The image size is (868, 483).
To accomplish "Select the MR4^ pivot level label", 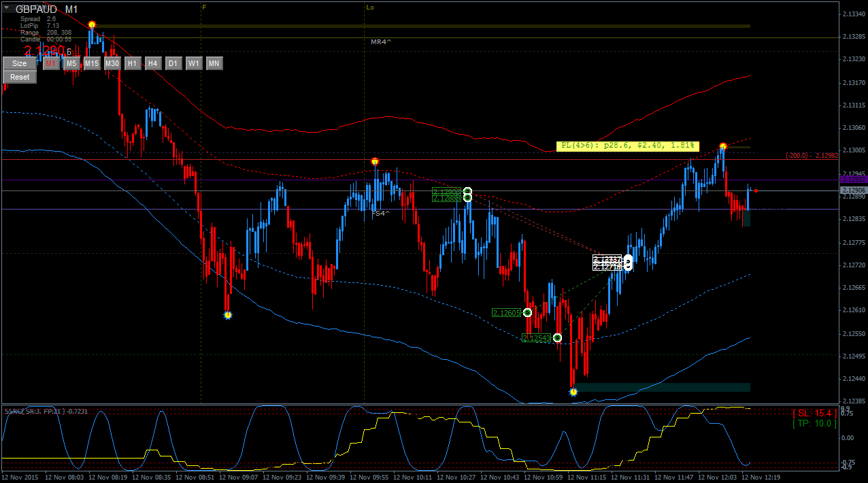I will coord(381,42).
